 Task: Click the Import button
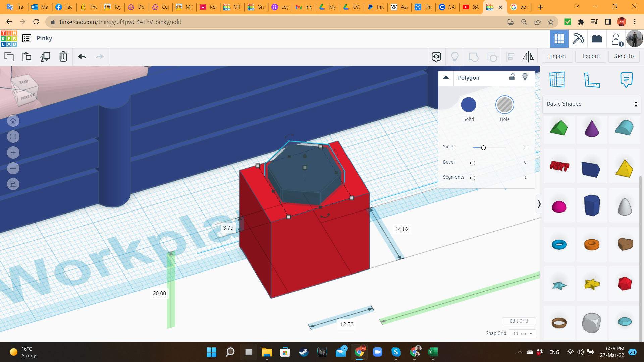[x=557, y=56]
